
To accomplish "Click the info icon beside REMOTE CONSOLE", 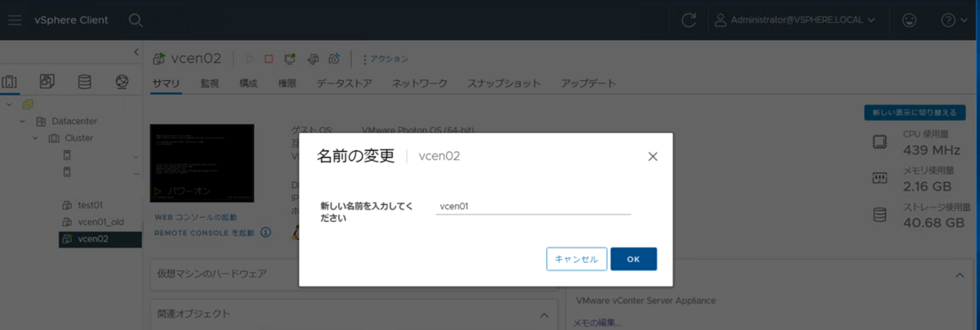I will point(265,233).
